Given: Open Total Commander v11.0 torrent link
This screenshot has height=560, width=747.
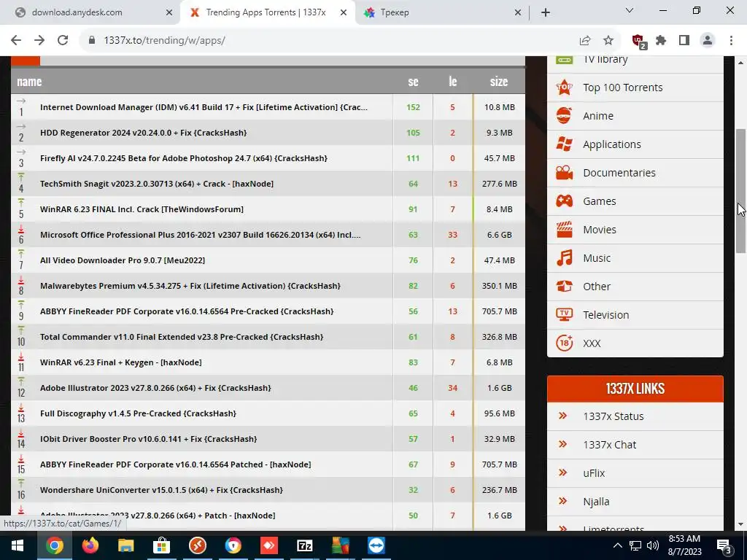Looking at the screenshot, I should 182,337.
